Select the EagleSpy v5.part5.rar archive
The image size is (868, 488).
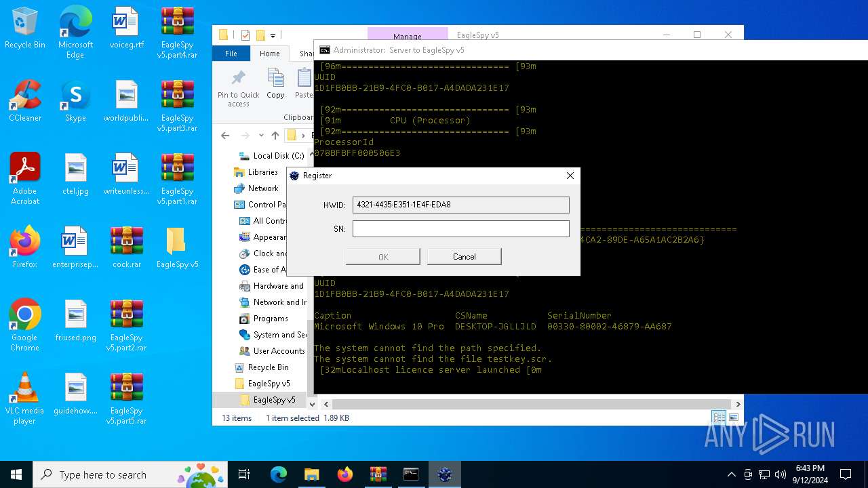126,399
